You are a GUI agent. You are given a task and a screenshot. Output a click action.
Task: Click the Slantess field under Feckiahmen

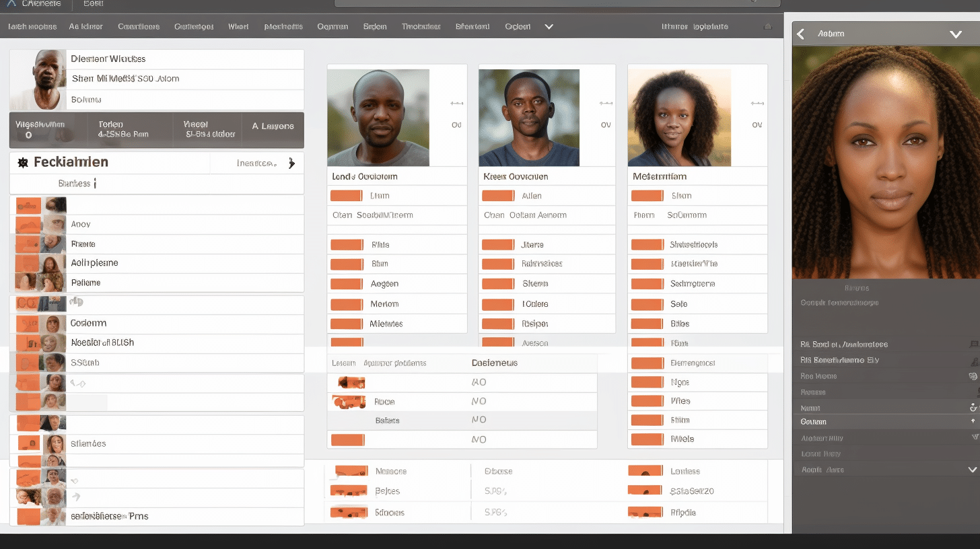(x=157, y=184)
